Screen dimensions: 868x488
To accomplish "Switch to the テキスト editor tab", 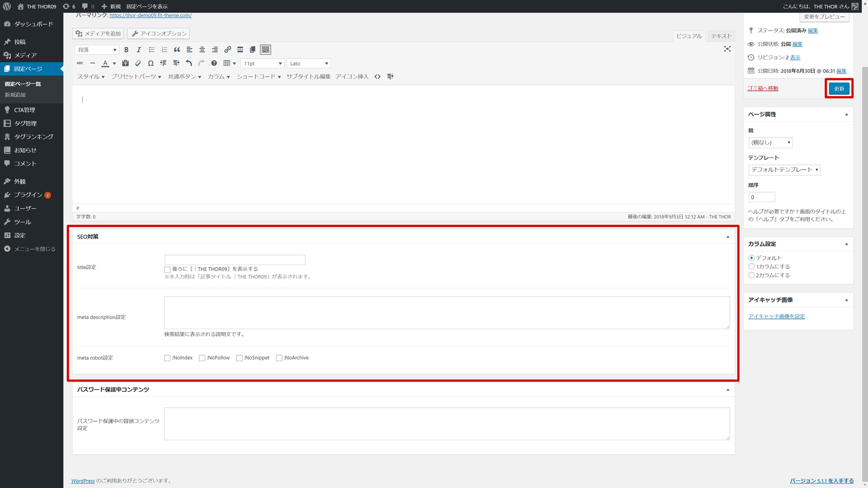I will 721,36.
